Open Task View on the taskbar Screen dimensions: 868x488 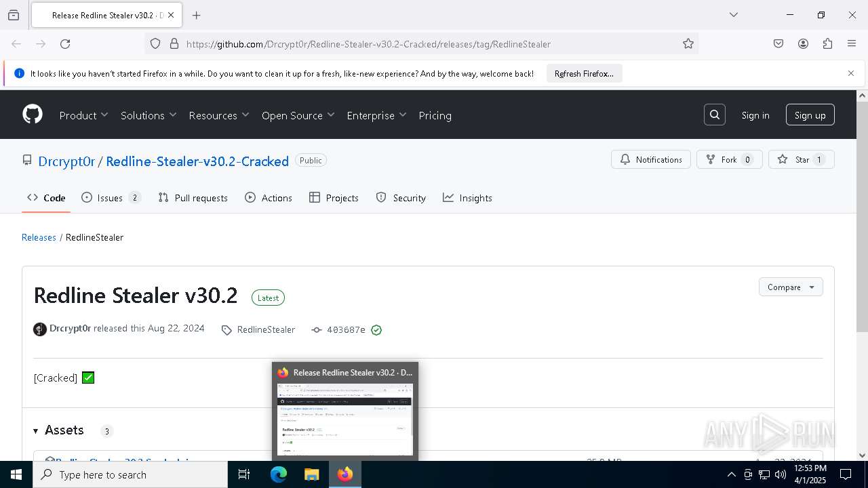(x=244, y=475)
